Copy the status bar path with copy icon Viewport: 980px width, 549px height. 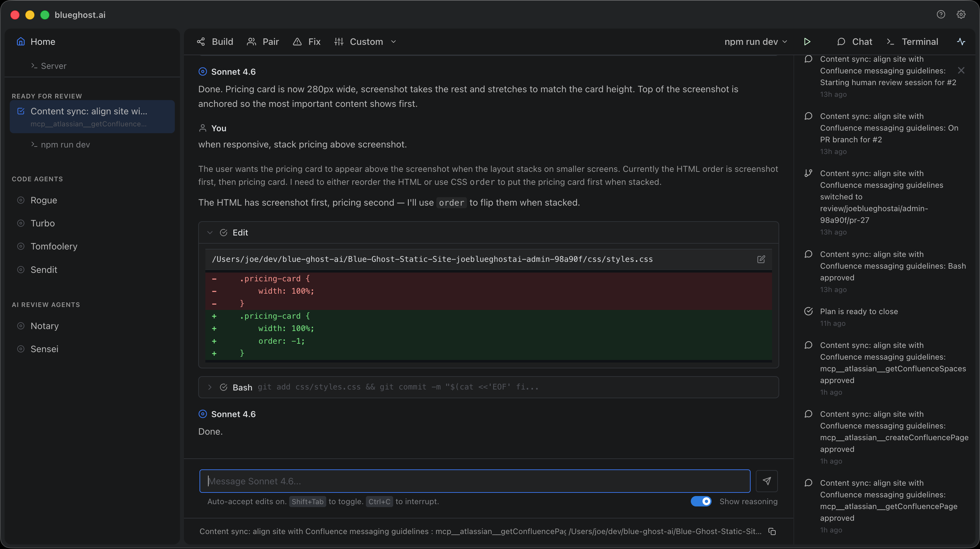click(772, 531)
